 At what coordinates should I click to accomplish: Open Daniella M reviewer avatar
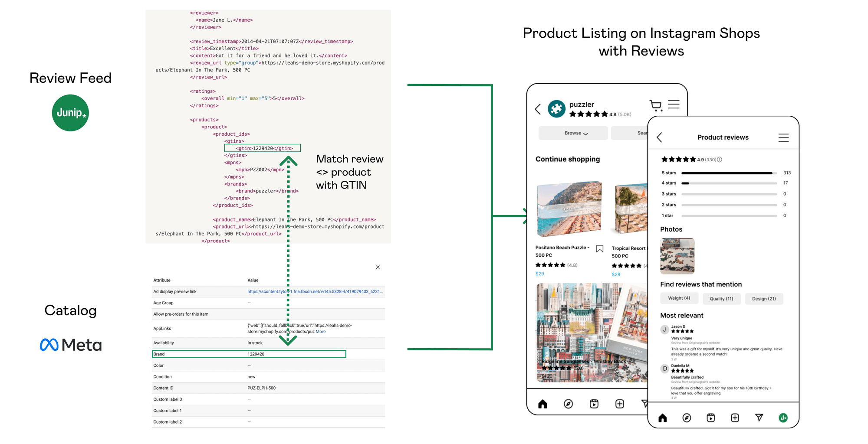(664, 369)
